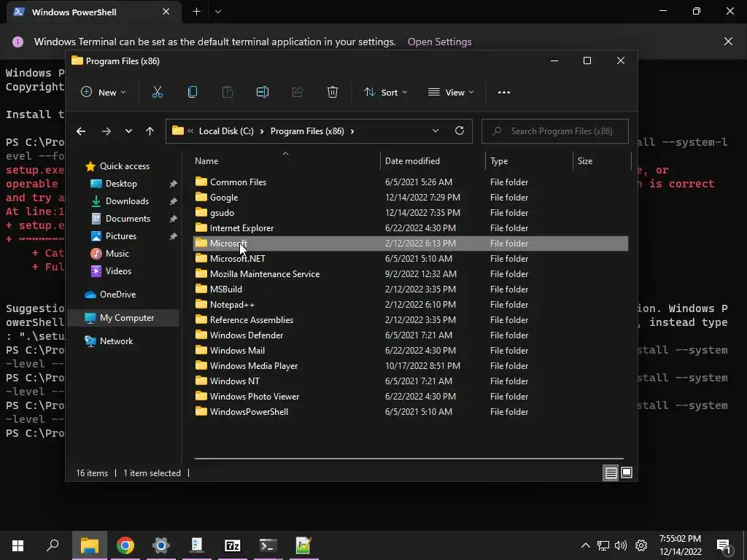
Task: Click the Cut scissors icon in Explorer toolbar
Action: pyautogui.click(x=158, y=92)
